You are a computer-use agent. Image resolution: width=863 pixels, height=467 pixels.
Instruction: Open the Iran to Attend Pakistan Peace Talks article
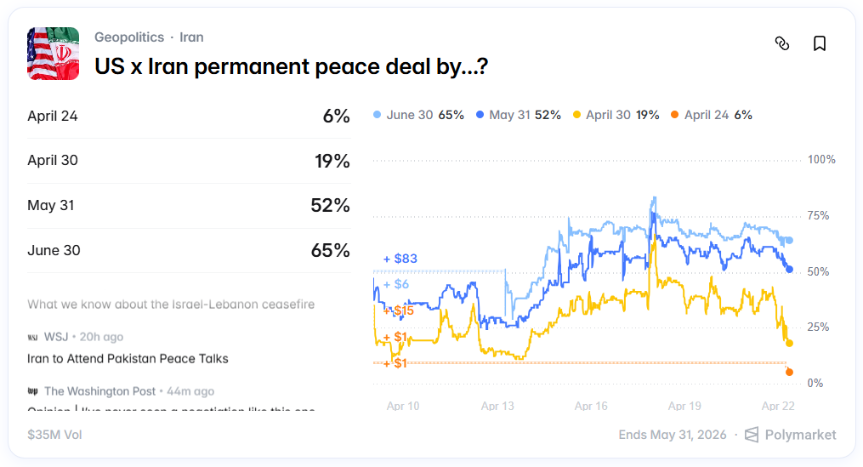pyautogui.click(x=128, y=357)
